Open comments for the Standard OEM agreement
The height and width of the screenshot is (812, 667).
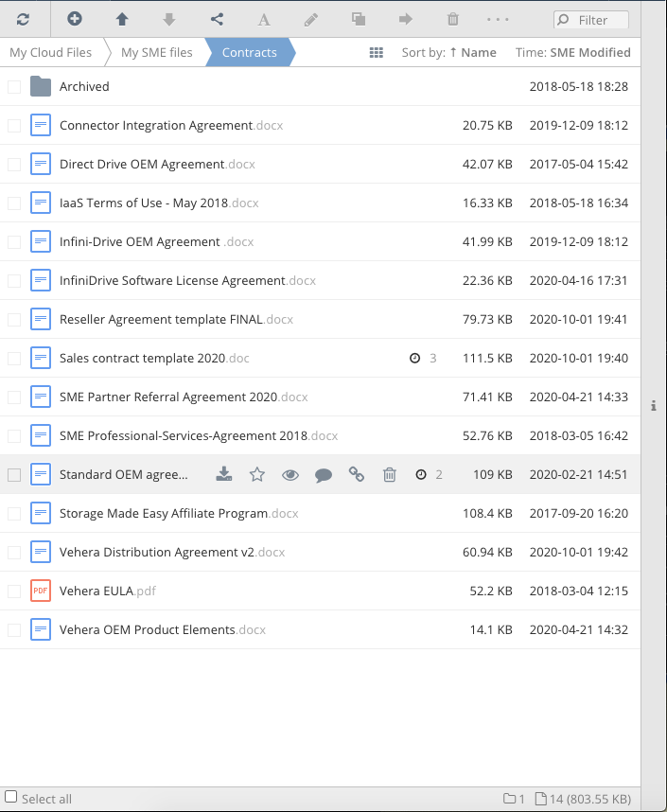(x=324, y=475)
